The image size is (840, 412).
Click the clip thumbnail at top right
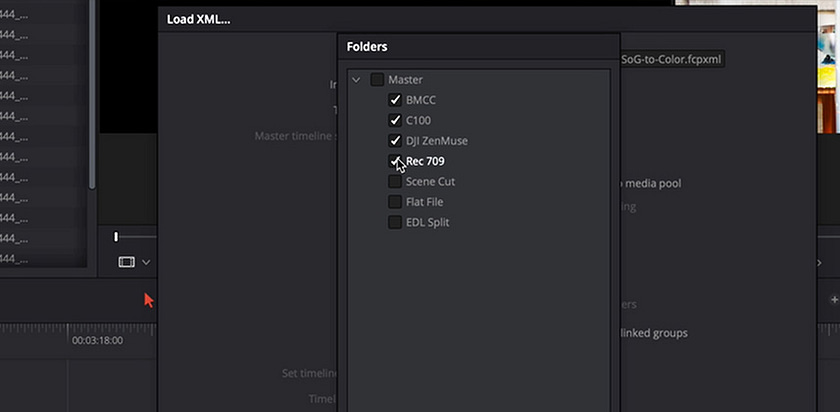pyautogui.click(x=828, y=66)
